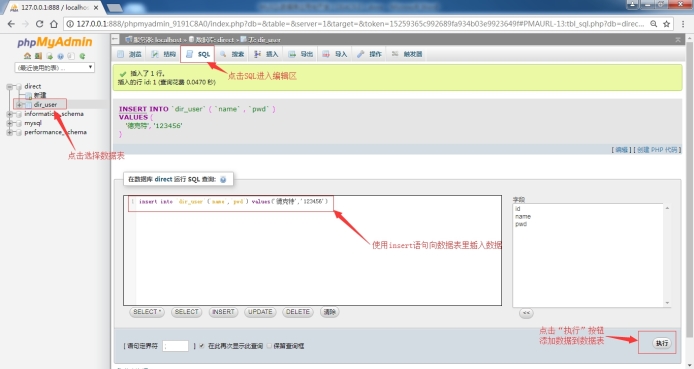Expand the mysql database node
The width and height of the screenshot is (694, 369).
tap(9, 123)
